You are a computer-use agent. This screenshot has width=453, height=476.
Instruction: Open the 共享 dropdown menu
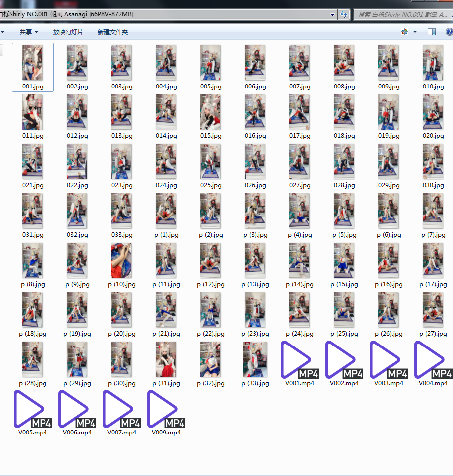(29, 32)
